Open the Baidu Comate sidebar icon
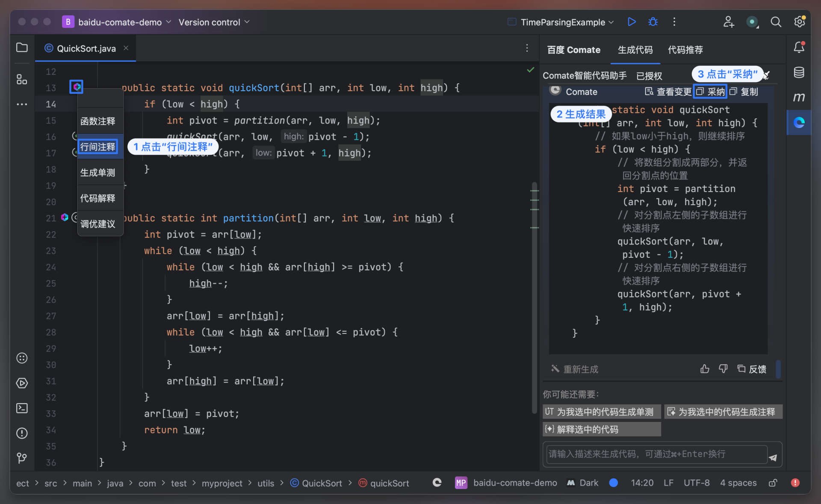Viewport: 821px width, 504px height. click(799, 123)
